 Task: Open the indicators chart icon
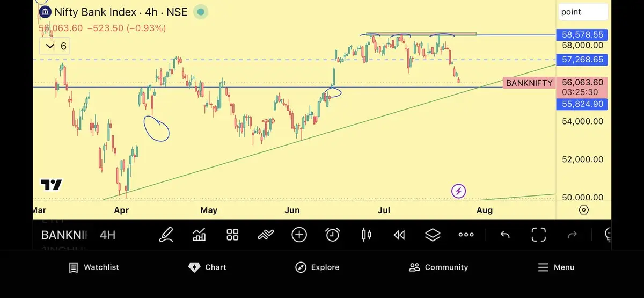coord(199,235)
